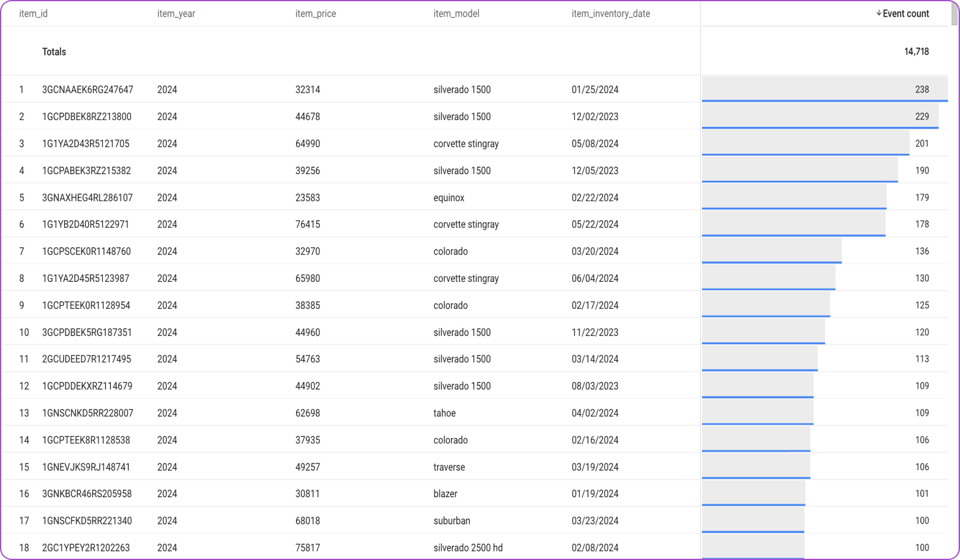
Task: Click the price value 23583
Action: [308, 198]
